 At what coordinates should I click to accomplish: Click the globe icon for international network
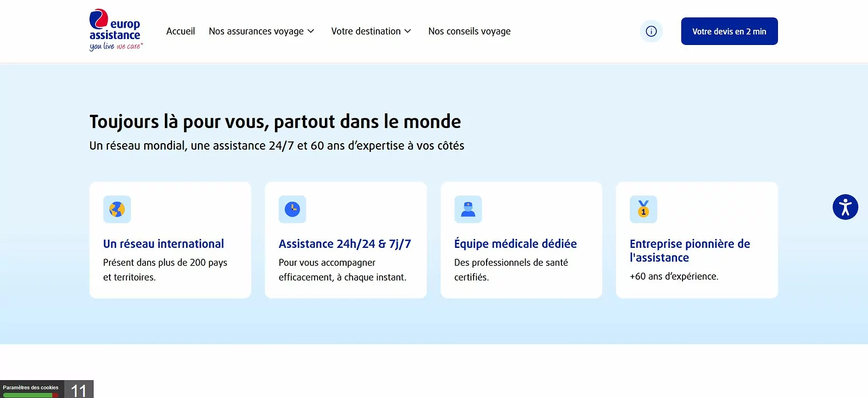pos(117,209)
